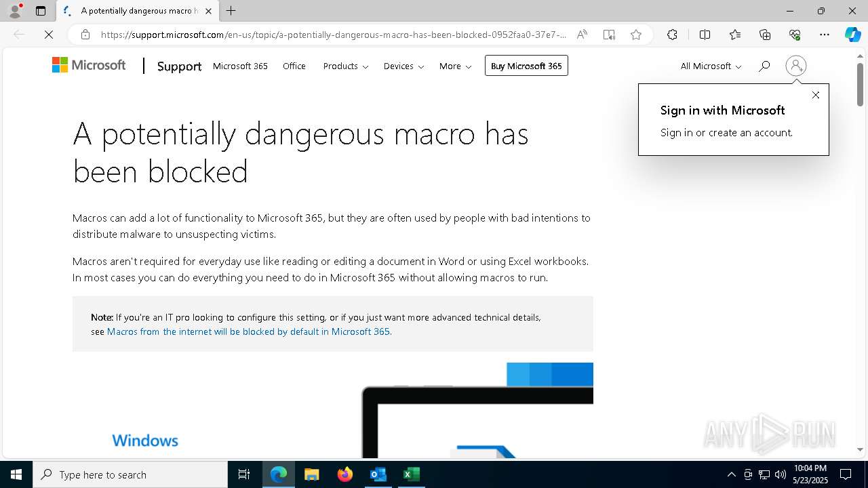The width and height of the screenshot is (868, 488).
Task: Open 'Macros from the internet will be blocked' link
Action: click(248, 331)
